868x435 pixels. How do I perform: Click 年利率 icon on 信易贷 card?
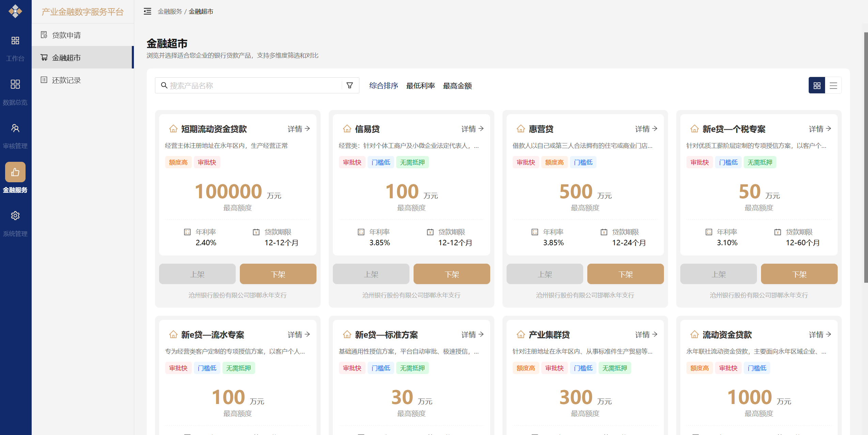(x=361, y=232)
